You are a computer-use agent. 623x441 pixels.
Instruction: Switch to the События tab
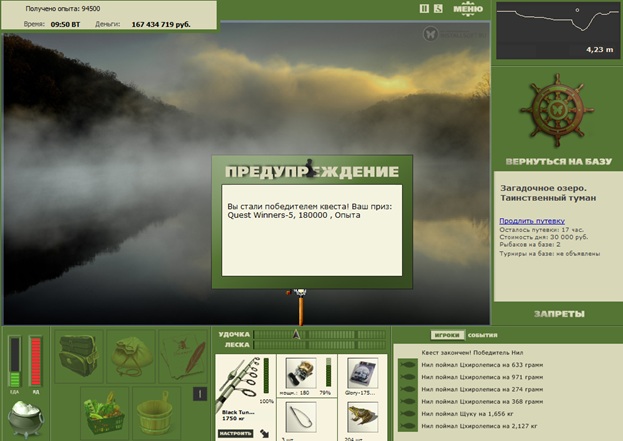pyautogui.click(x=482, y=335)
